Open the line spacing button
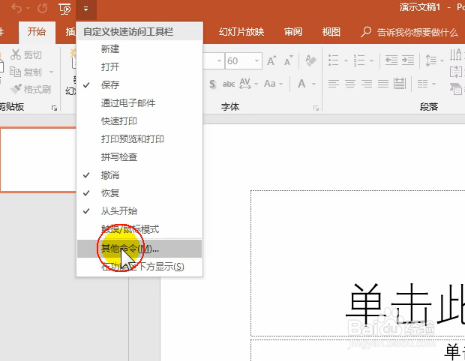Viewport: 465px width, 361px height. click(x=434, y=61)
